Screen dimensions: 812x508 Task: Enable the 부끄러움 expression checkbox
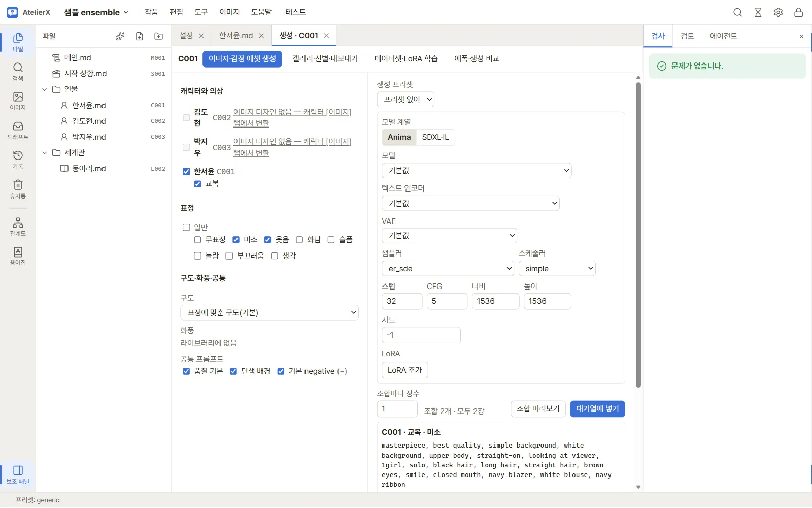[229, 256]
